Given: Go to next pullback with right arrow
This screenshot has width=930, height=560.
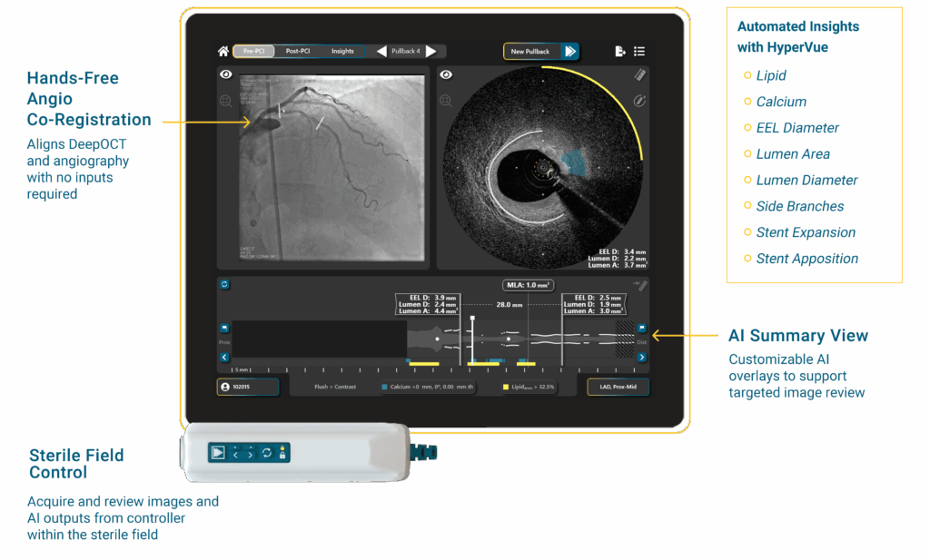Looking at the screenshot, I should coord(430,52).
